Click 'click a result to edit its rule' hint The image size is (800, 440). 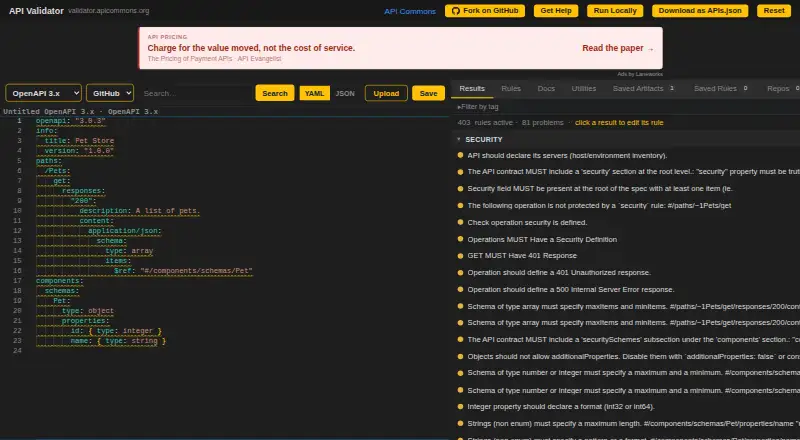(619, 123)
